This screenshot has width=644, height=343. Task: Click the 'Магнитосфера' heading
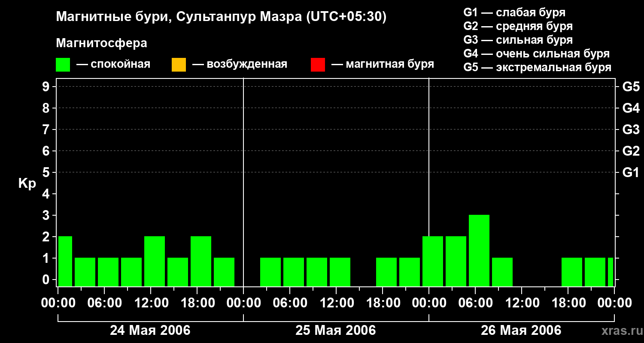click(x=101, y=43)
